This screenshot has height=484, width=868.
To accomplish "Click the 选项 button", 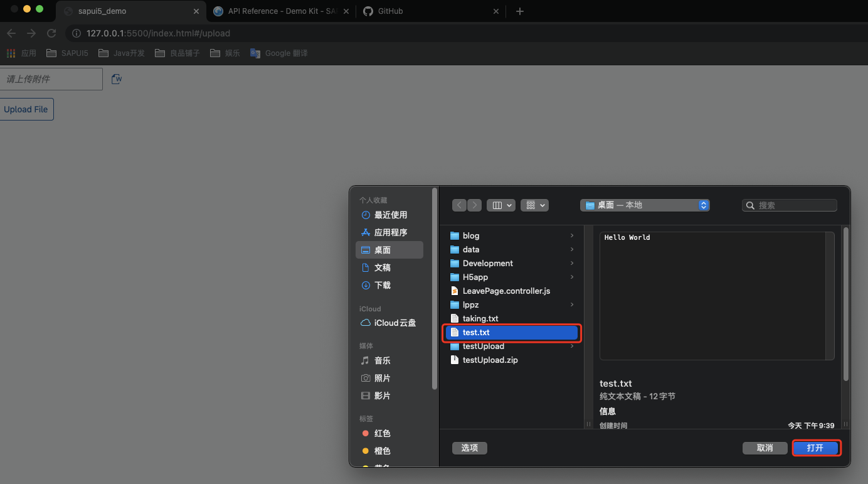I will [470, 448].
